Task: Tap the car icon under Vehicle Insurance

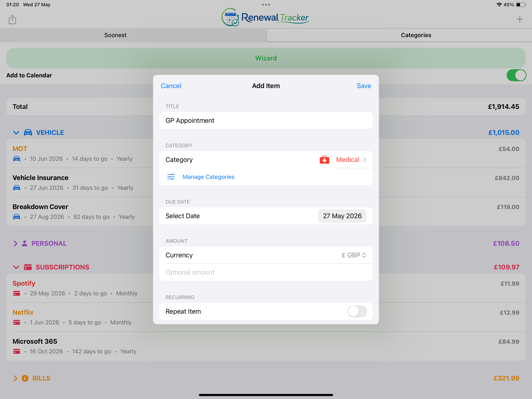Action: (x=17, y=188)
